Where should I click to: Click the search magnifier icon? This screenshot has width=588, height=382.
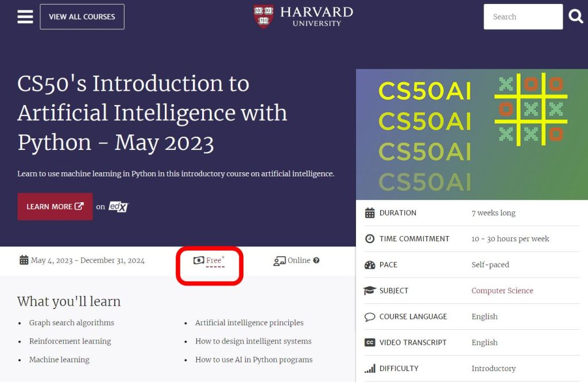576,17
